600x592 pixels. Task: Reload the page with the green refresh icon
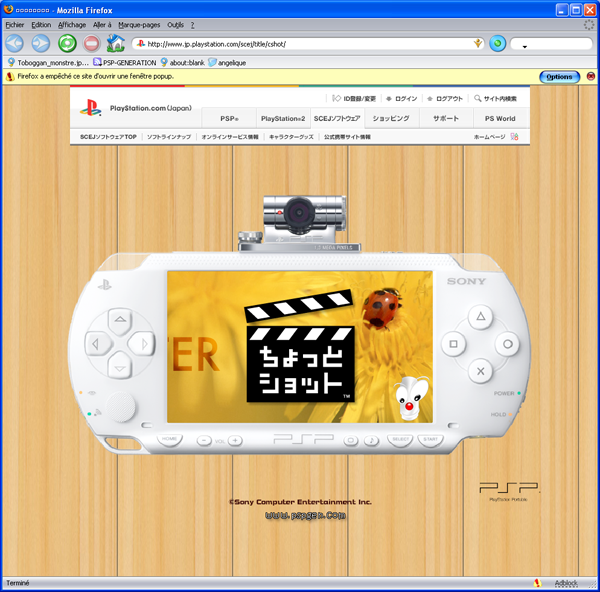[67, 43]
